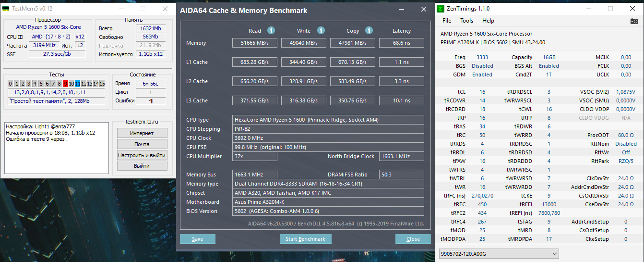Click the TestMem5 elapsed time 6м 56с
This screenshot has height=262, width=644.
151,84
